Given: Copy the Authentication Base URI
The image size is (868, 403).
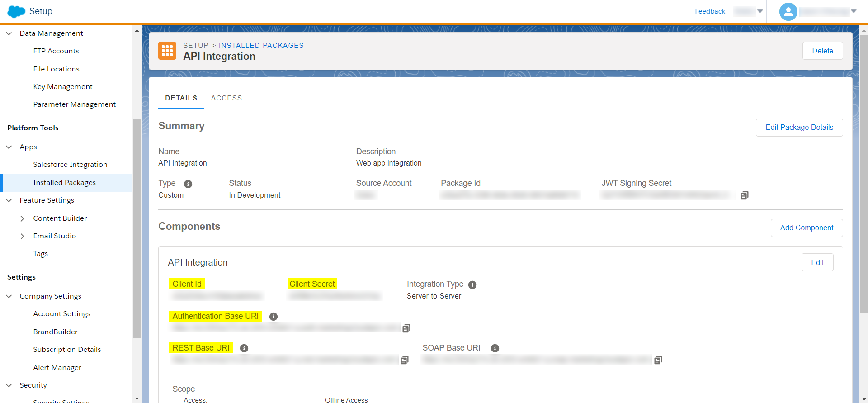Looking at the screenshot, I should (x=406, y=328).
